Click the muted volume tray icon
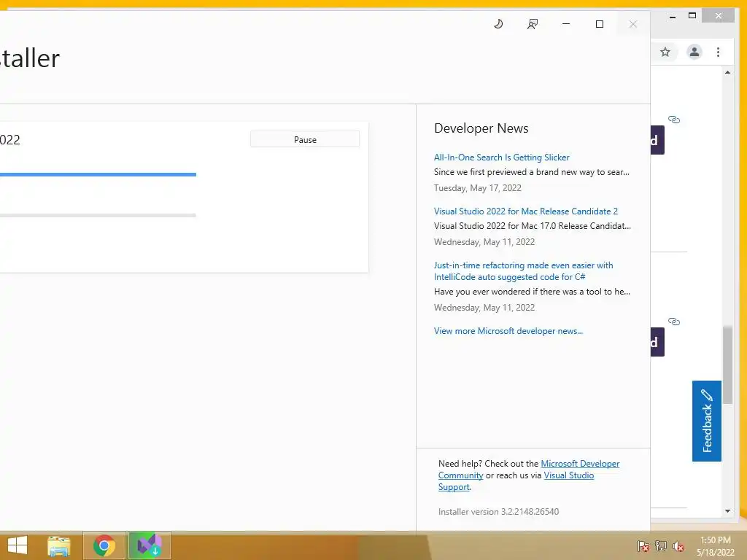Viewport: 747px width, 560px height. click(x=678, y=546)
